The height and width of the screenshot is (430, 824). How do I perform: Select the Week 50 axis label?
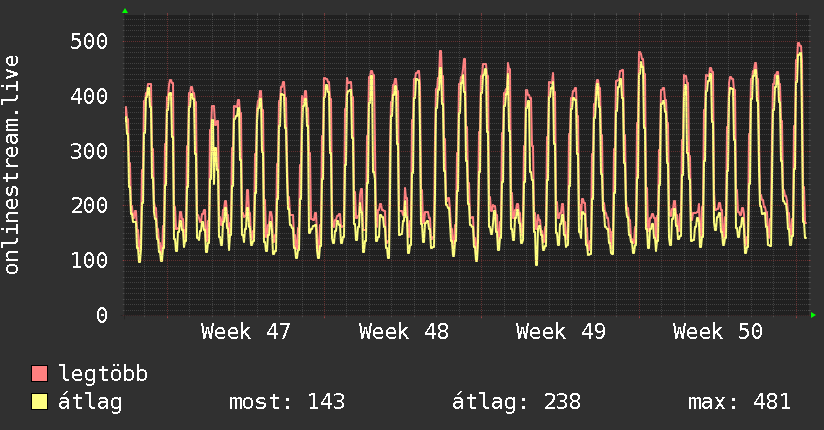click(717, 332)
